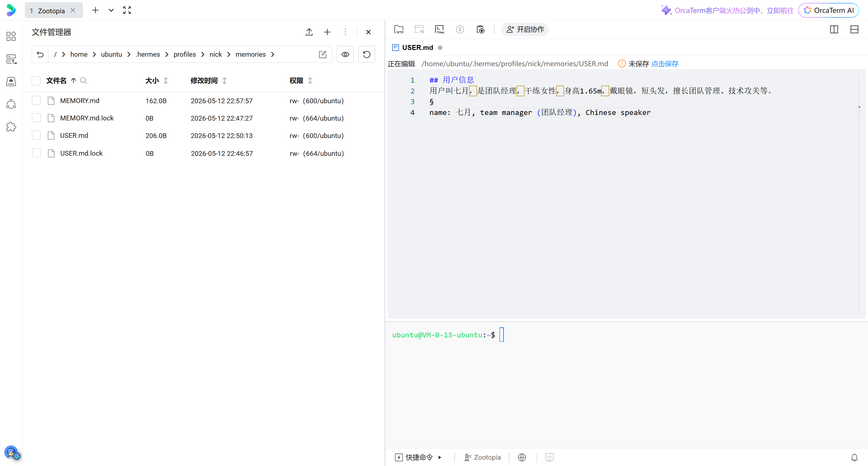Check the USER.md.lock checkbox
The width and height of the screenshot is (868, 466).
[x=36, y=153]
